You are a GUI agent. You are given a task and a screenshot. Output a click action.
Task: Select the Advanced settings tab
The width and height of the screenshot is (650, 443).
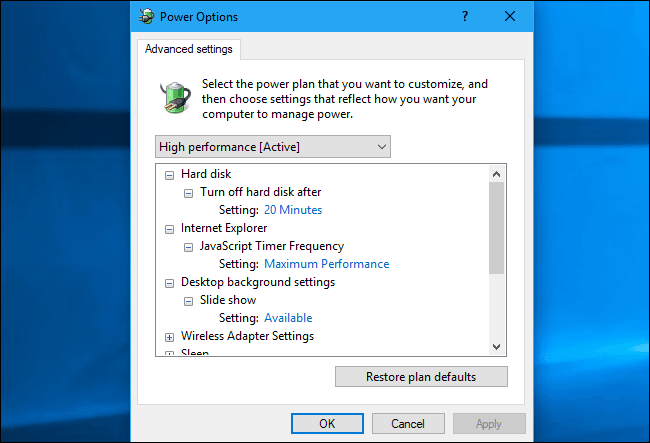pyautogui.click(x=189, y=49)
